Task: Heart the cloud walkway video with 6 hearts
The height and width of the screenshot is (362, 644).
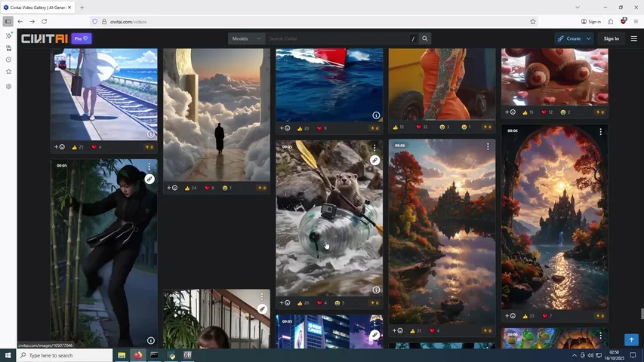Action: 209,188
